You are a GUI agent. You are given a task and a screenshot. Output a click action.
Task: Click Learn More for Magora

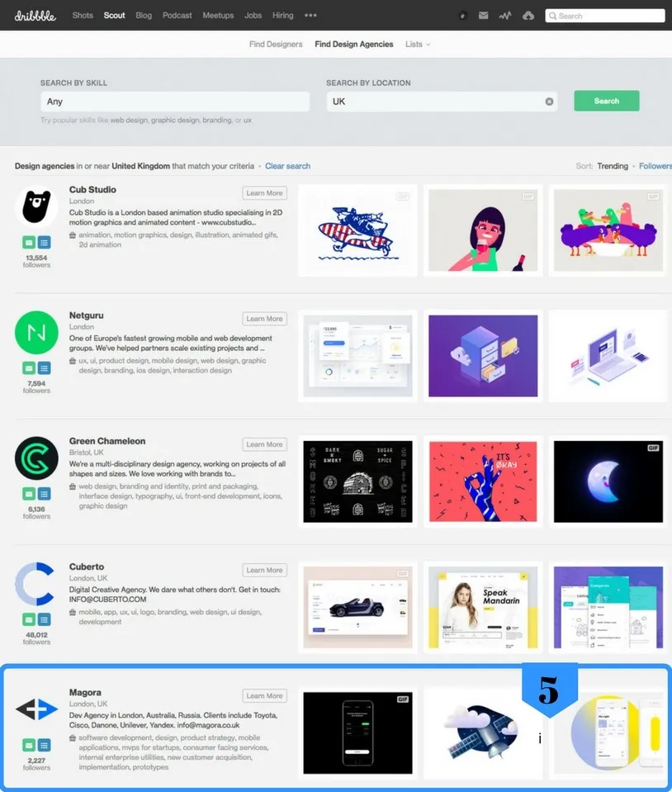click(x=264, y=695)
